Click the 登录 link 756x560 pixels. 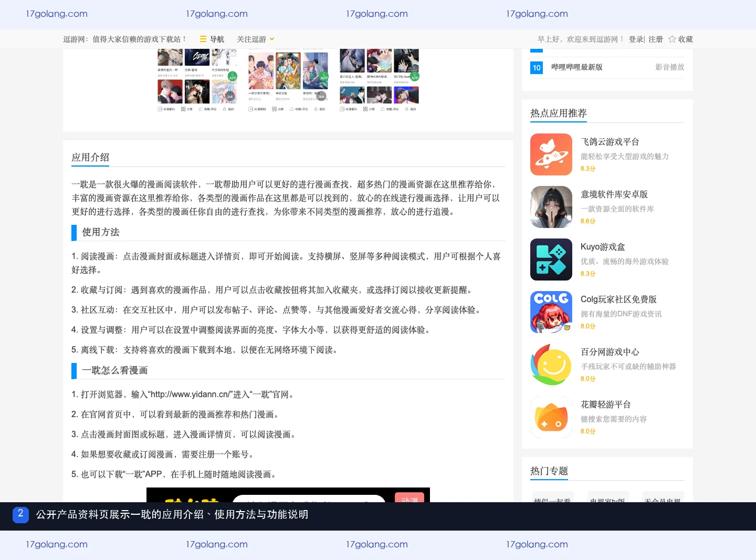636,39
